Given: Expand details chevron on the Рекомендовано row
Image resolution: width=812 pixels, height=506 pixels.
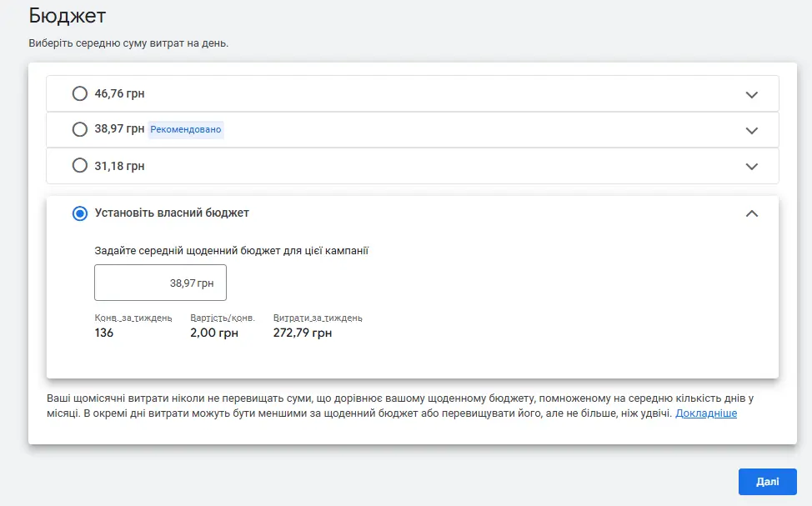Looking at the screenshot, I should (x=751, y=130).
